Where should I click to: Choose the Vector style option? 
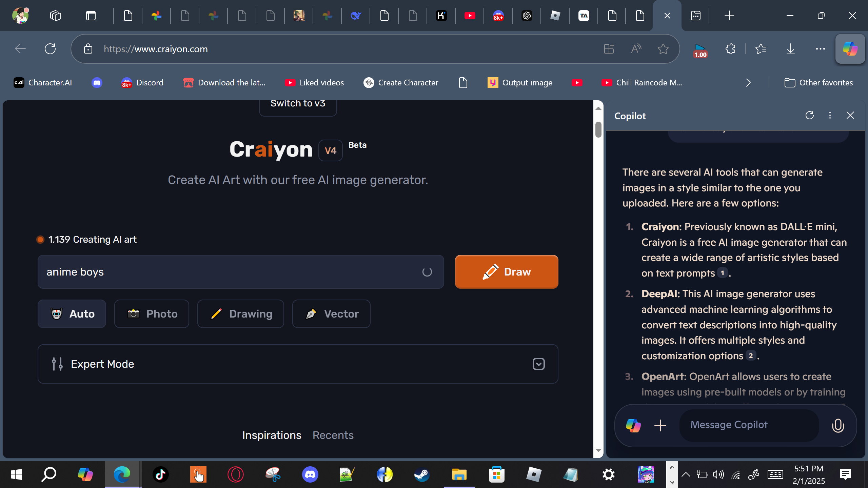331,314
